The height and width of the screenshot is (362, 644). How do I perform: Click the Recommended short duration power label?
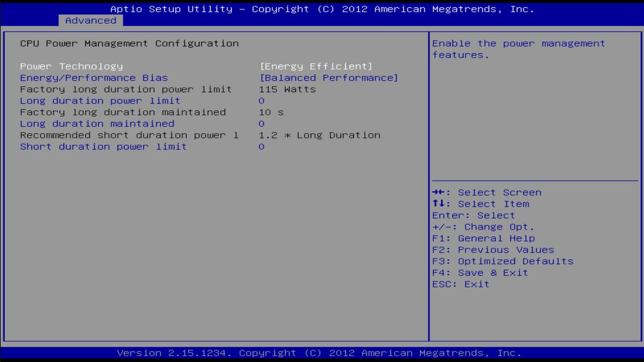pyautogui.click(x=129, y=135)
